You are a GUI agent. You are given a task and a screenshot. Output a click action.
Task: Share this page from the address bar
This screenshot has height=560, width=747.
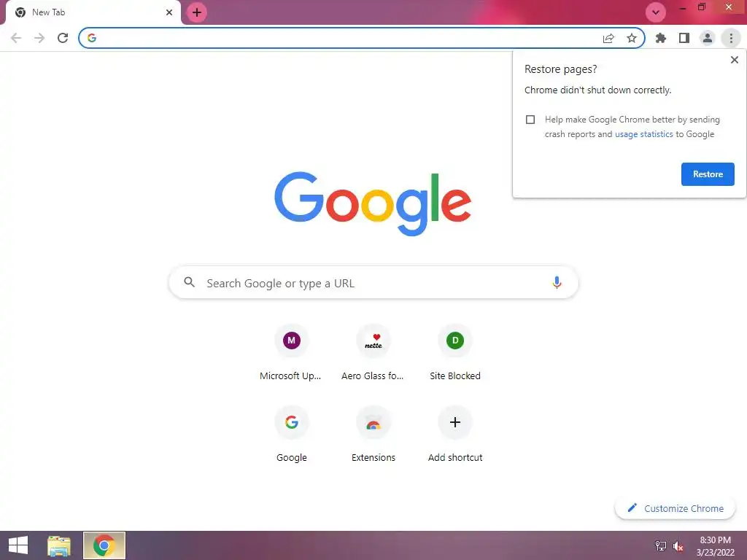click(x=608, y=38)
